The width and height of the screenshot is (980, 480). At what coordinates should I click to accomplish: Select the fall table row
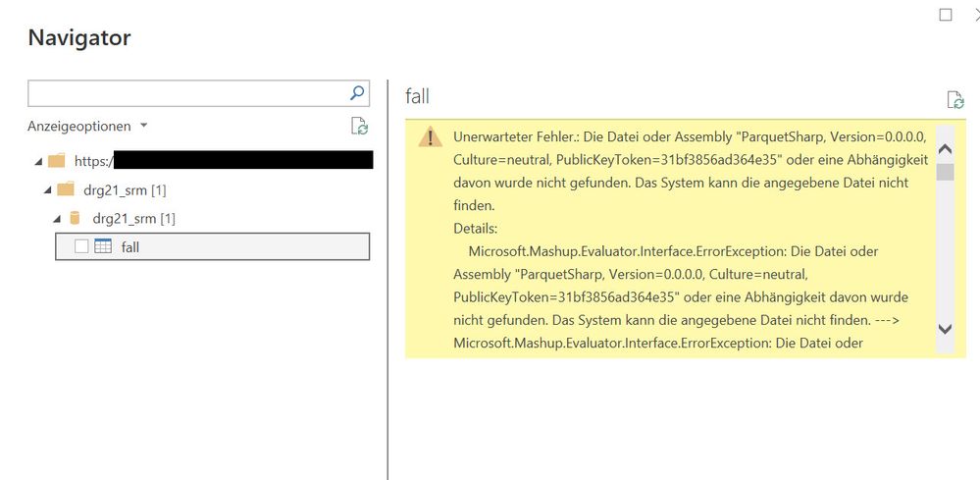click(213, 246)
